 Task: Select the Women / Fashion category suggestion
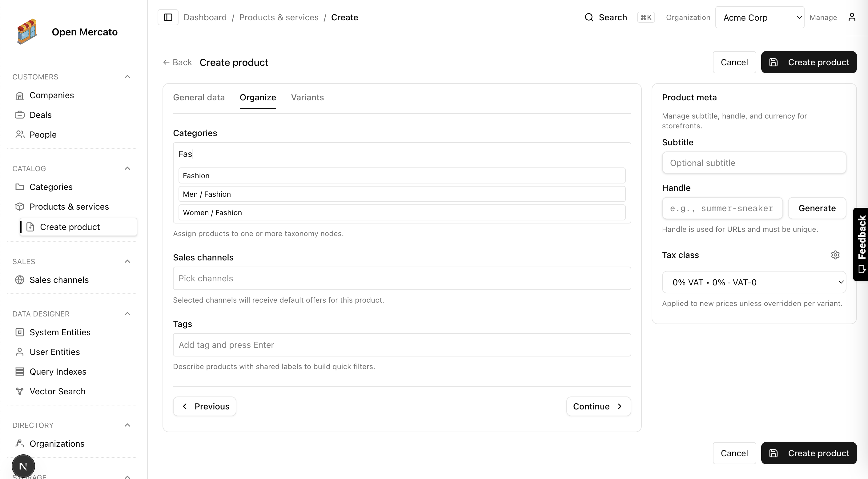tap(401, 212)
